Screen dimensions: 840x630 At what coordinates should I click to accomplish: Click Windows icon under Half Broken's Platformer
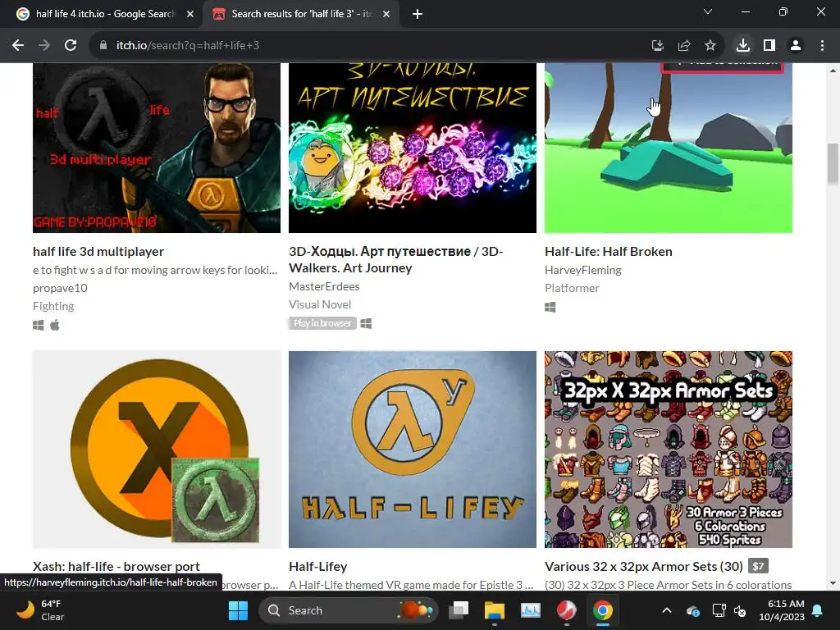point(550,307)
